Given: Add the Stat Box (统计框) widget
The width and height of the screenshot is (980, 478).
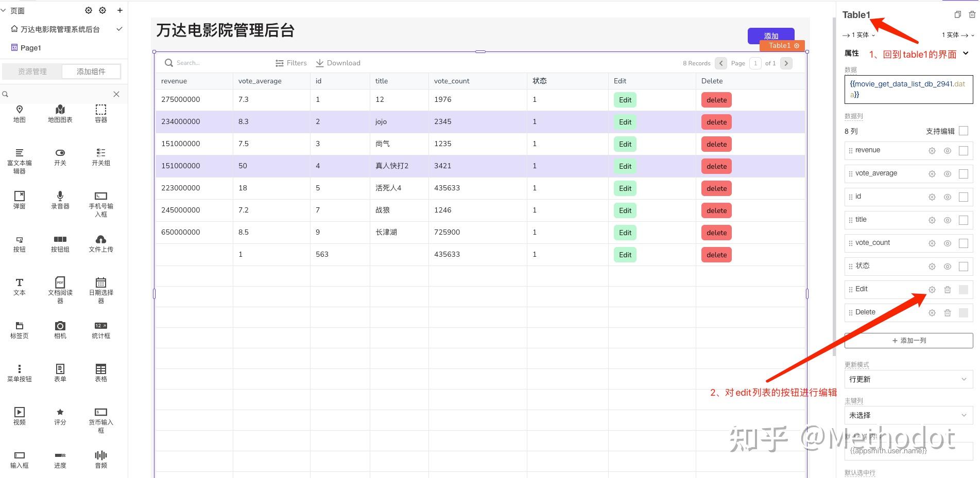Looking at the screenshot, I should coord(101,330).
